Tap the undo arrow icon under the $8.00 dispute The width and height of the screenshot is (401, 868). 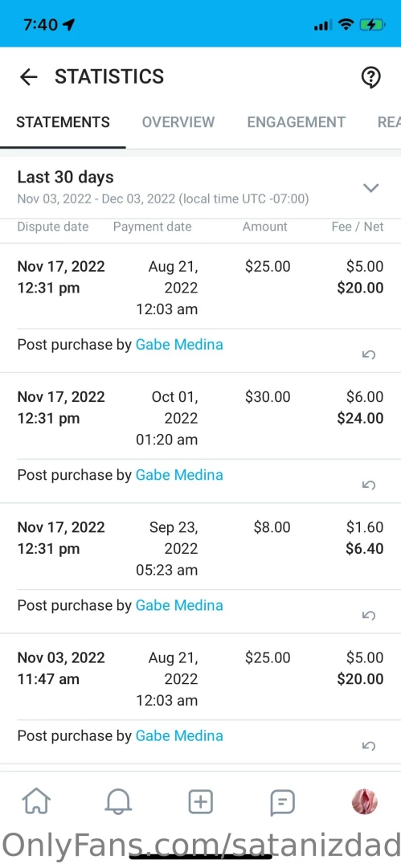pyautogui.click(x=369, y=615)
